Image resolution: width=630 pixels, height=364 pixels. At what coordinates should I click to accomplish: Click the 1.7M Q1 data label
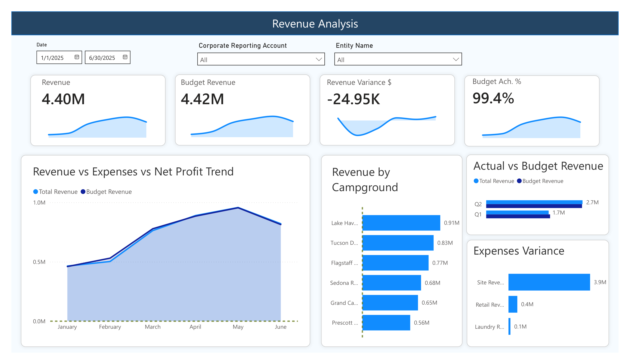[x=559, y=213]
